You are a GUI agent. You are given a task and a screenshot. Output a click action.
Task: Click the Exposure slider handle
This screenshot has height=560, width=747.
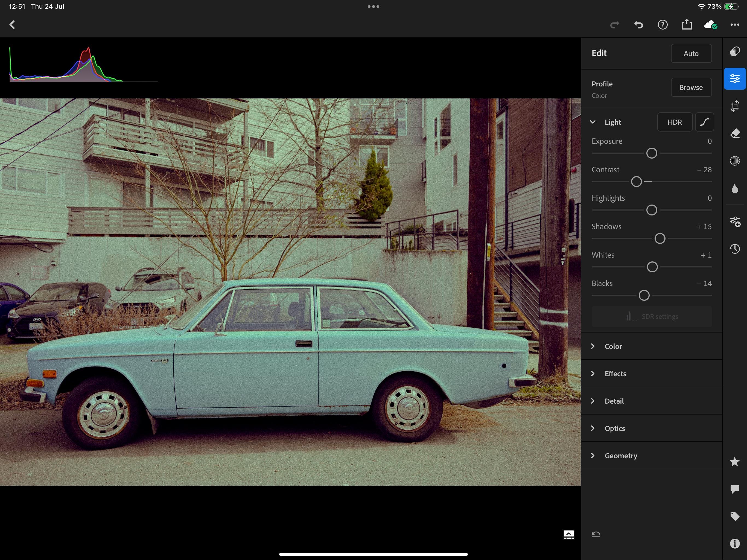(x=651, y=153)
